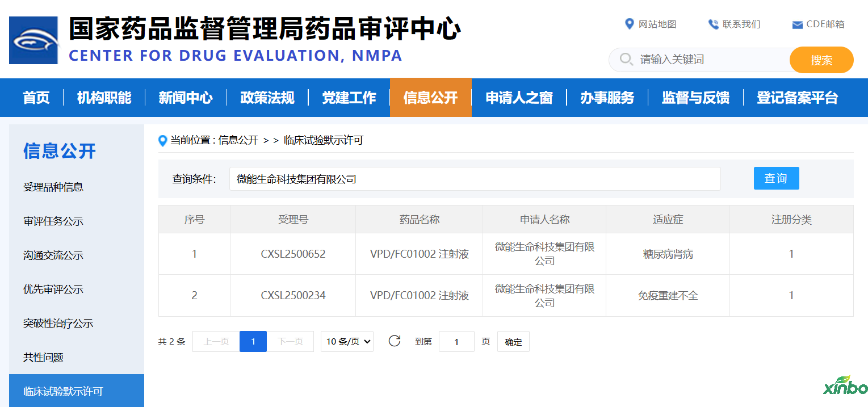Screen dimensions: 868x407
Task: Click the CDE logo in header
Action: click(x=33, y=40)
